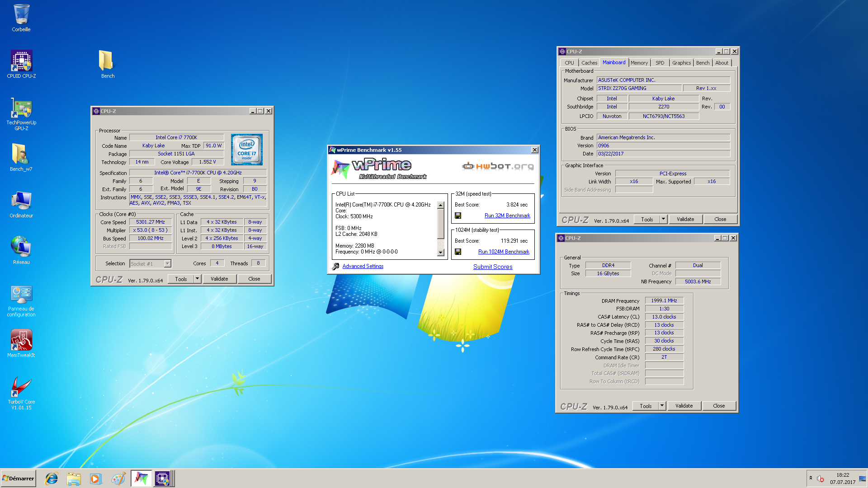The height and width of the screenshot is (488, 868).
Task: Close the wPrime Benchmark window
Action: coord(534,150)
